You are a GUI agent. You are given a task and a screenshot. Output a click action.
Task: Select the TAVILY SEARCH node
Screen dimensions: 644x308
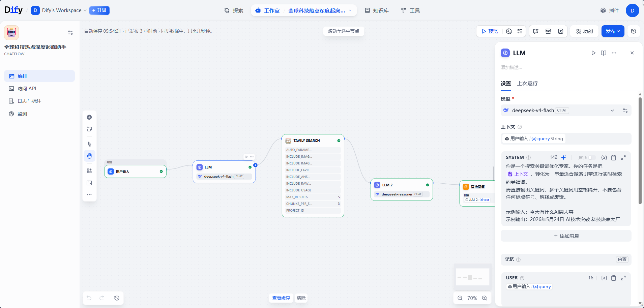pyautogui.click(x=313, y=176)
